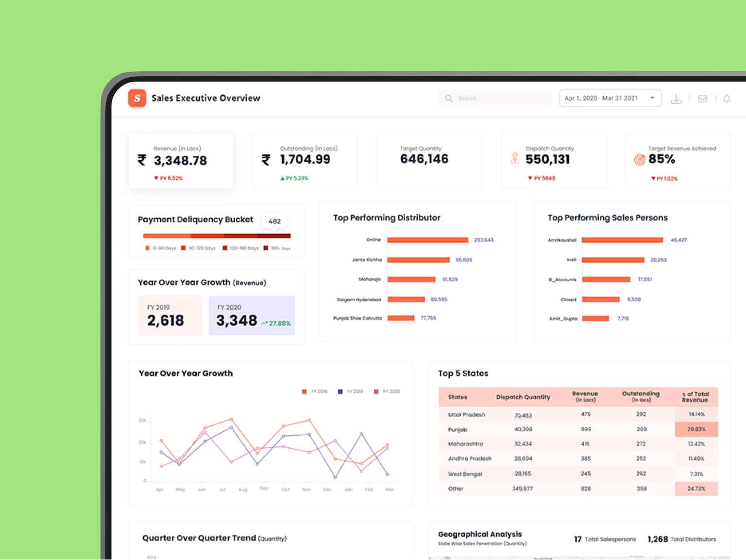Click the 180+ Days legend swatch
The image size is (746, 560).
click(266, 248)
